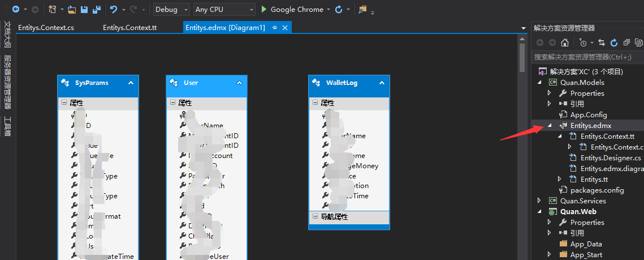Collapse the User entity box
Viewport: 644px width, 260px height.
coord(239,83)
